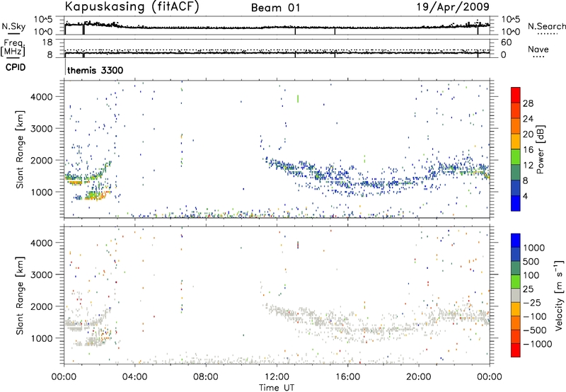
Task: Click the "500" label on Velocity colorbar
Action: [x=531, y=262]
